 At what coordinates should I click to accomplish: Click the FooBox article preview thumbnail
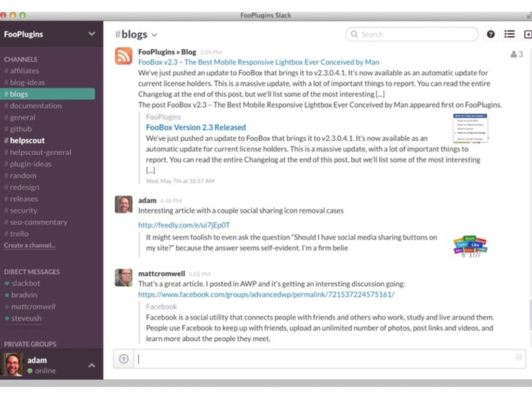(470, 128)
